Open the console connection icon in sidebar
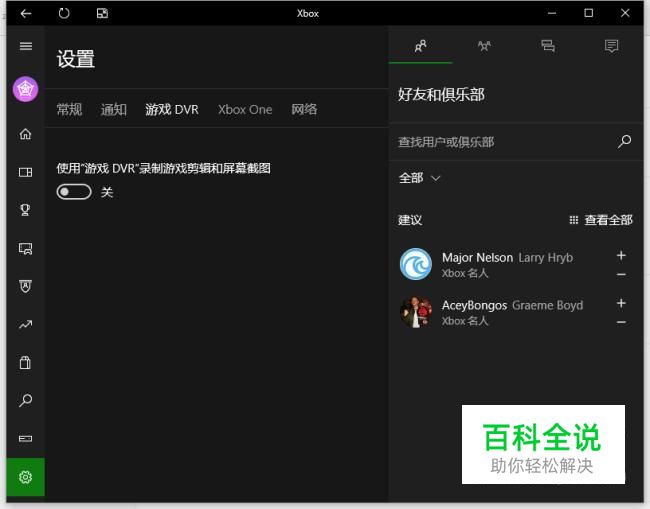 (25, 439)
